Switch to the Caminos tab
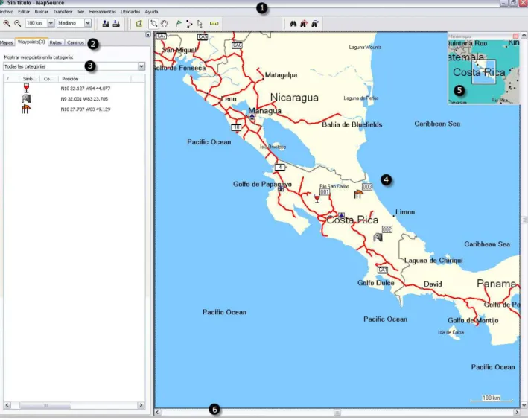The width and height of the screenshot is (528, 420). 75,42
